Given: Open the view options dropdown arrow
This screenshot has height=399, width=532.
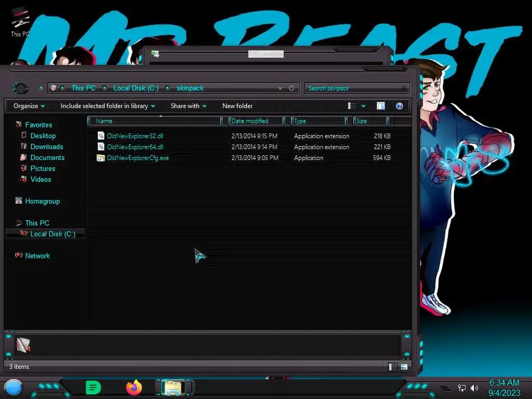Looking at the screenshot, I should tap(363, 106).
